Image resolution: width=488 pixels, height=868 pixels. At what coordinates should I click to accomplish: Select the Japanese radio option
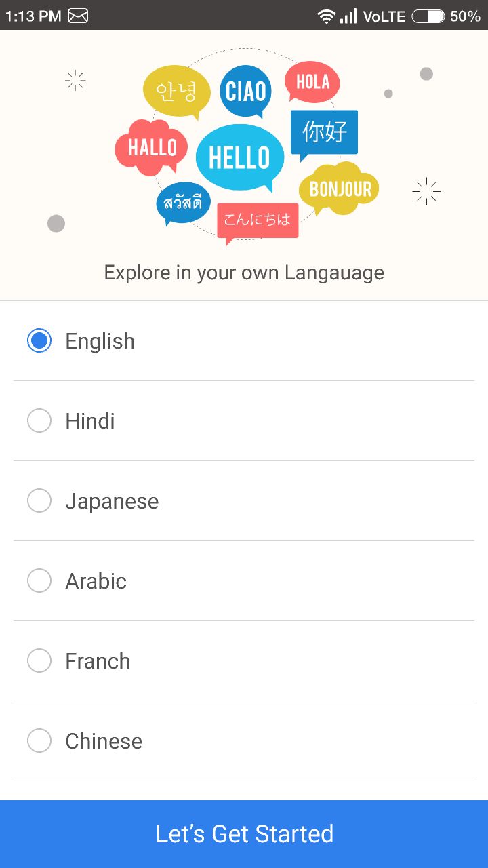tap(39, 500)
